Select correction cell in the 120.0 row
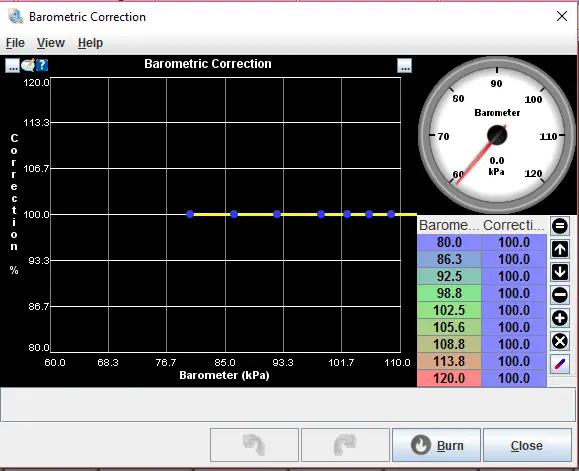This screenshot has width=579, height=471. click(x=514, y=378)
